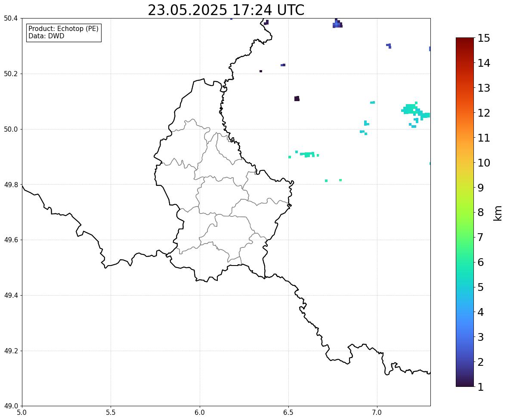Click the "Data: DWD" legend line
The width and height of the screenshot is (507, 420).
(46, 36)
